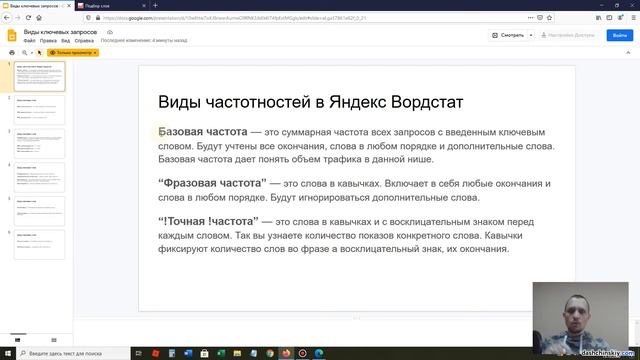This screenshot has height=360, width=640.
Task: Open Task View on the taskbar
Action: 138,353
